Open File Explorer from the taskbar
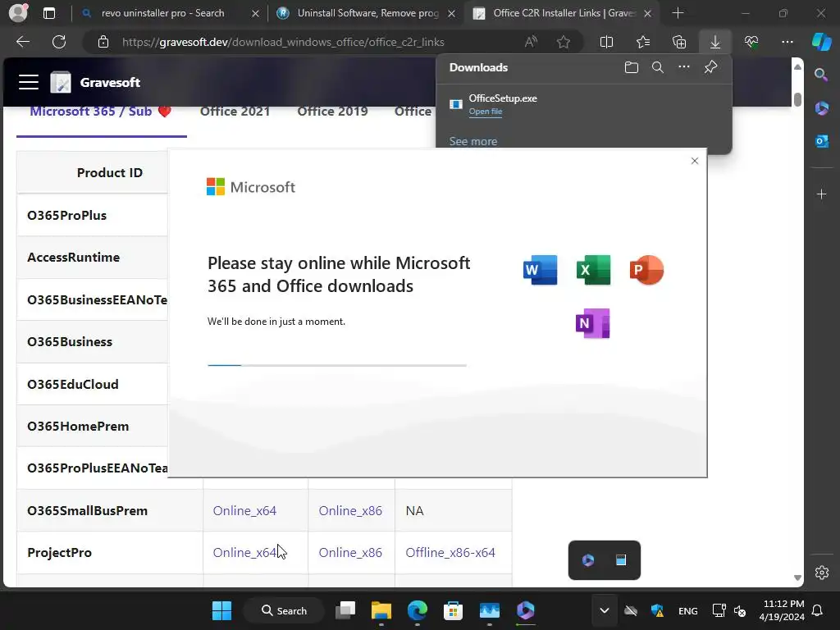The width and height of the screenshot is (840, 630). pos(381,610)
